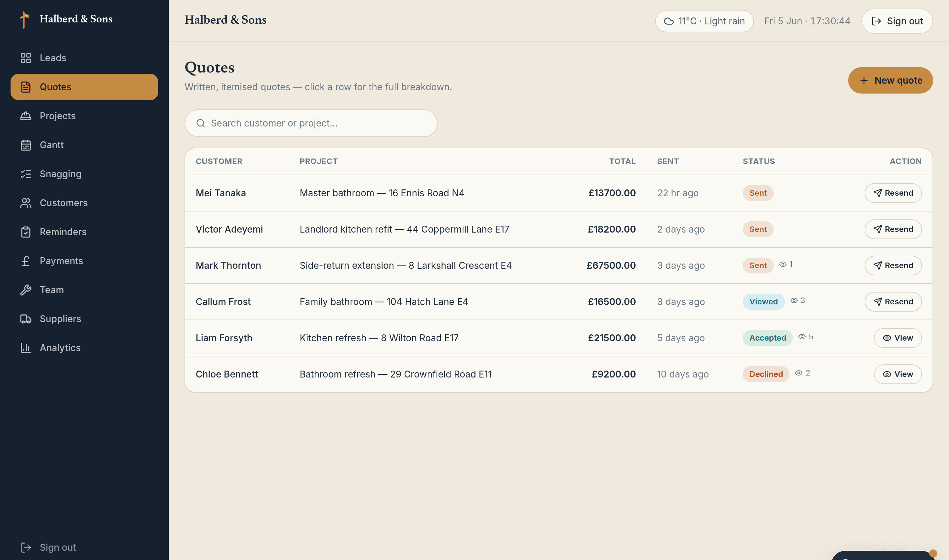Click the Customers people icon
Screen dimensions: 949x560
pos(26,203)
